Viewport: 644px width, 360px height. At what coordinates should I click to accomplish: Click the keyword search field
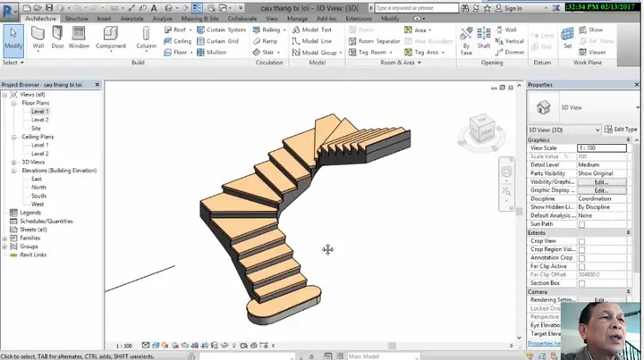point(416,8)
